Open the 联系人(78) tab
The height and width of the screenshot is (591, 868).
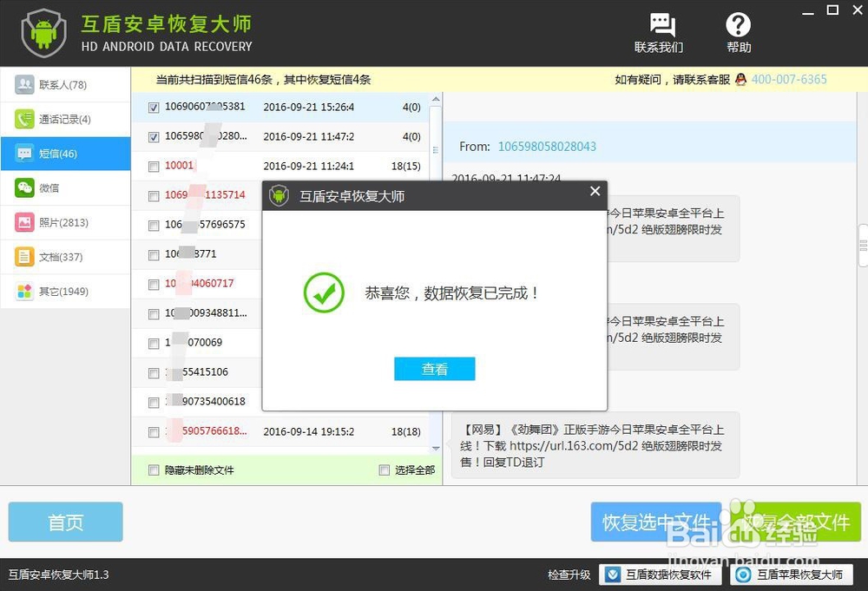[x=65, y=84]
